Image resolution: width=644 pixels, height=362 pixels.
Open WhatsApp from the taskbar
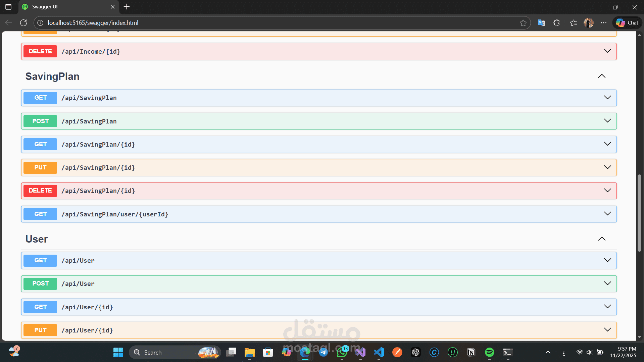click(x=342, y=352)
